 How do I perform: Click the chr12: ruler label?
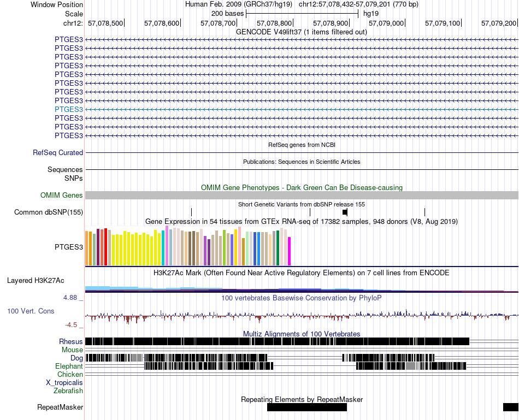point(73,23)
